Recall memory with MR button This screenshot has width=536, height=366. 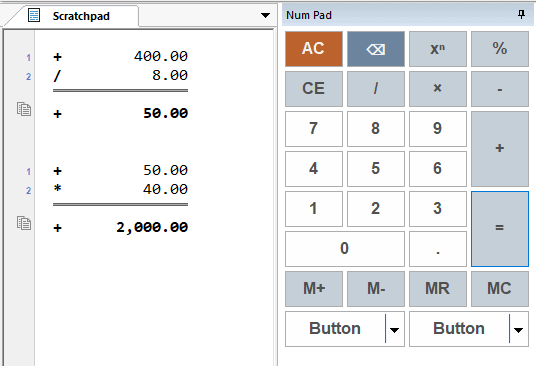click(438, 289)
